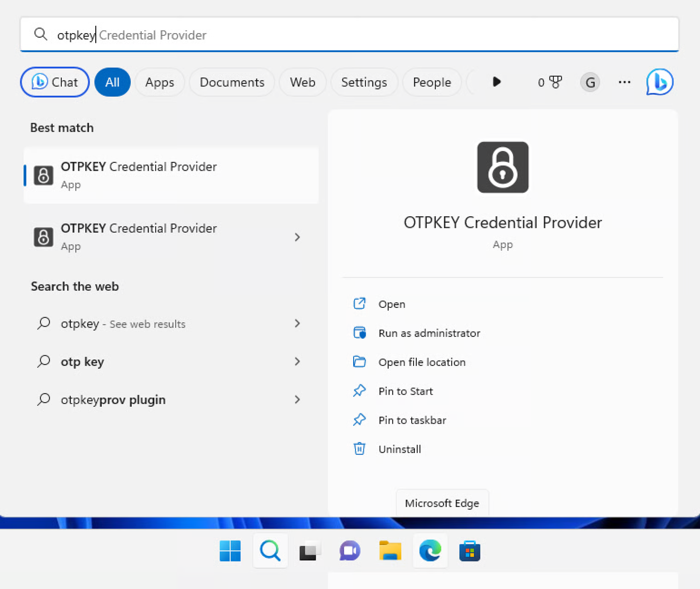Expand the 'otpkeyprov plugin' suggestion arrow
The image size is (700, 589).
point(297,399)
